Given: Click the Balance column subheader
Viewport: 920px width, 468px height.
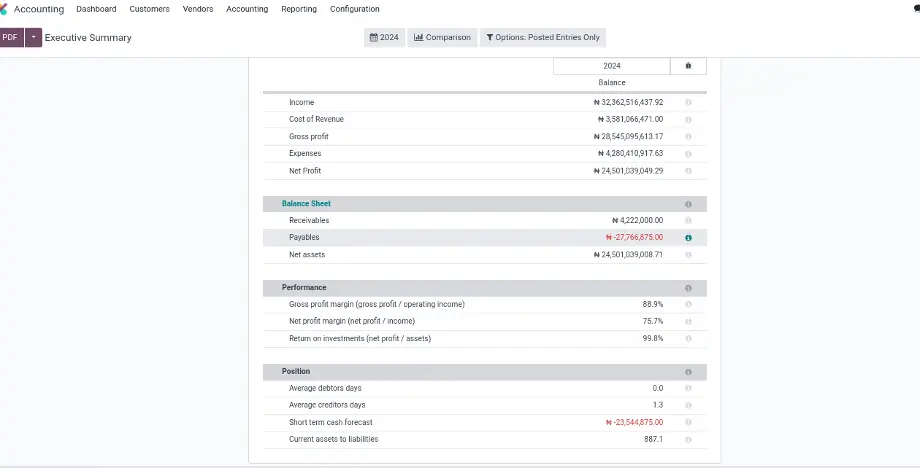Looking at the screenshot, I should (x=612, y=83).
